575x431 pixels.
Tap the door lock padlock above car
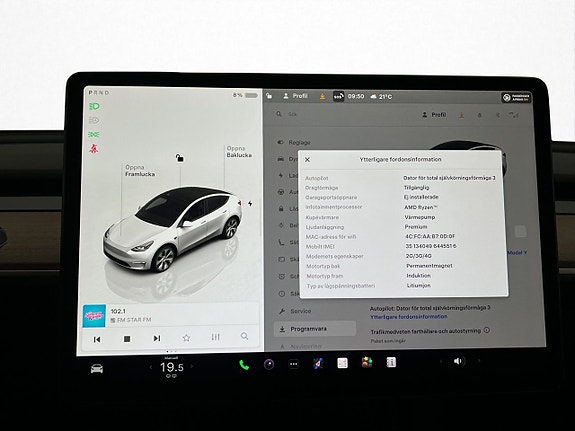click(x=179, y=158)
